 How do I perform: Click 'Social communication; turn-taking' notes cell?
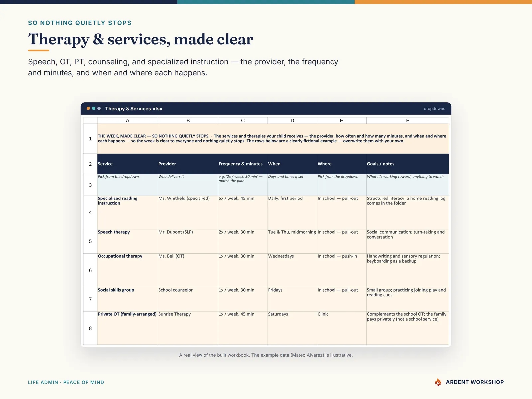408,241
